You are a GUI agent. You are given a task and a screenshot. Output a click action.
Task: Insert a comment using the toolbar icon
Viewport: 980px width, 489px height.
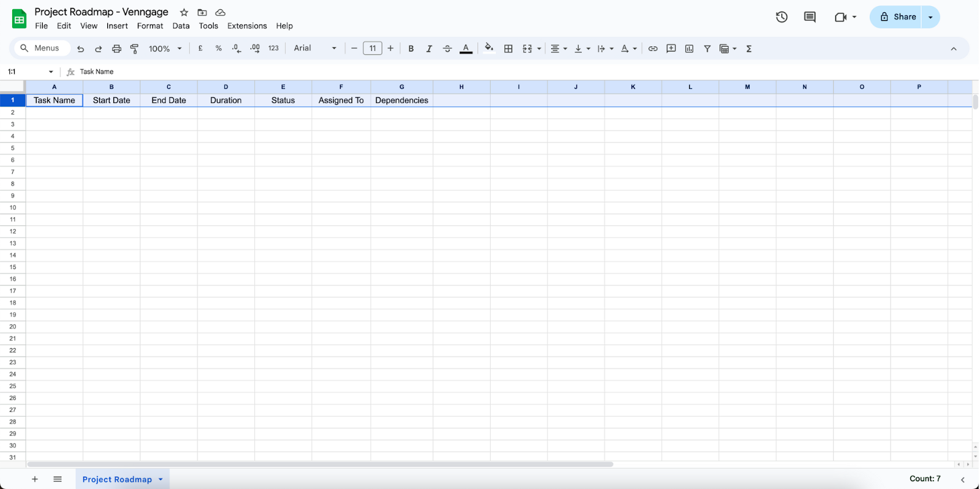(671, 48)
